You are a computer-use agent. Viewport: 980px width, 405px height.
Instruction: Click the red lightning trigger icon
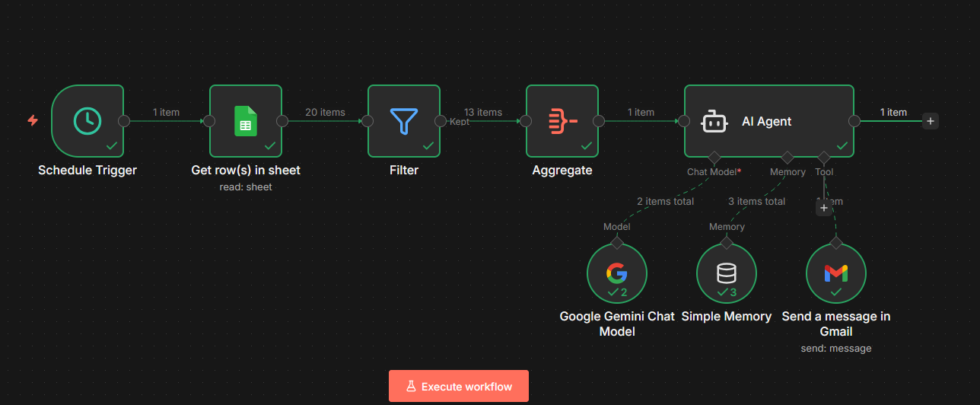click(x=33, y=120)
